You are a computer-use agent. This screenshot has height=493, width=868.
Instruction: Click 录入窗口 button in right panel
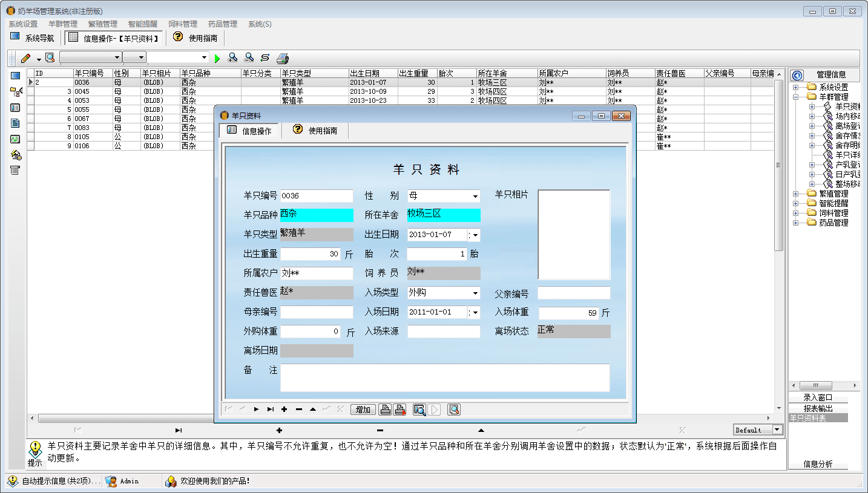coord(818,397)
